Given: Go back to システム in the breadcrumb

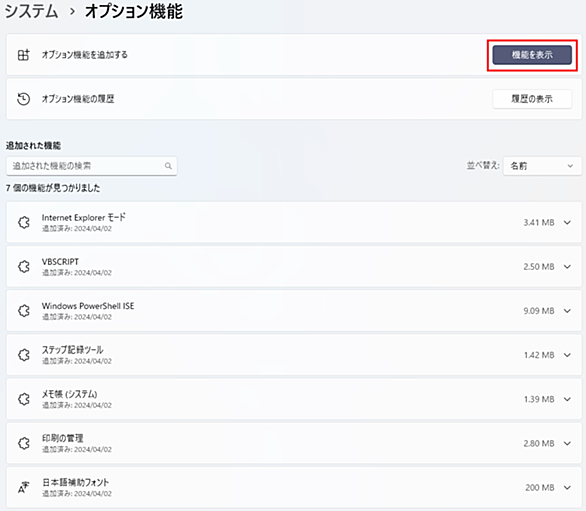Looking at the screenshot, I should click(x=31, y=11).
